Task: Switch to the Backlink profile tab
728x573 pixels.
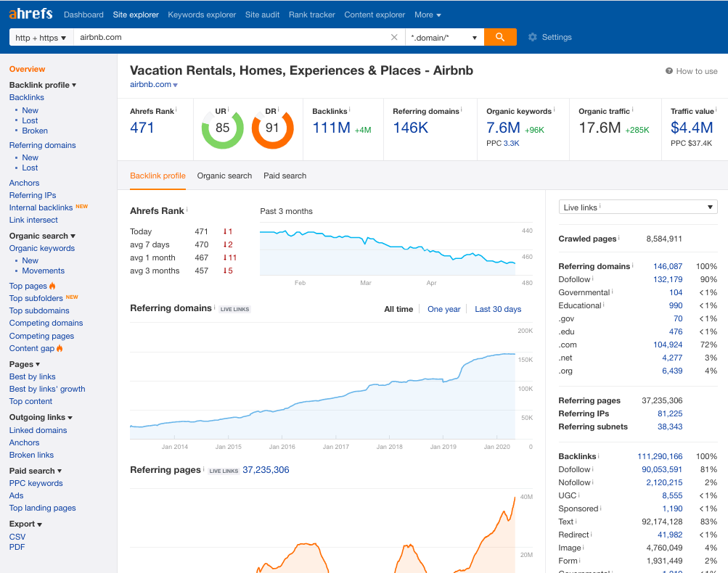Action: [158, 176]
